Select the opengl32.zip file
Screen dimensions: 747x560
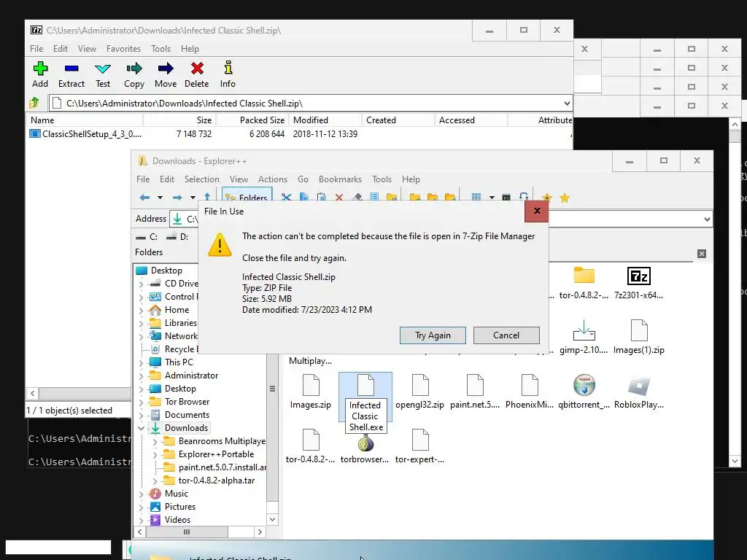419,392
